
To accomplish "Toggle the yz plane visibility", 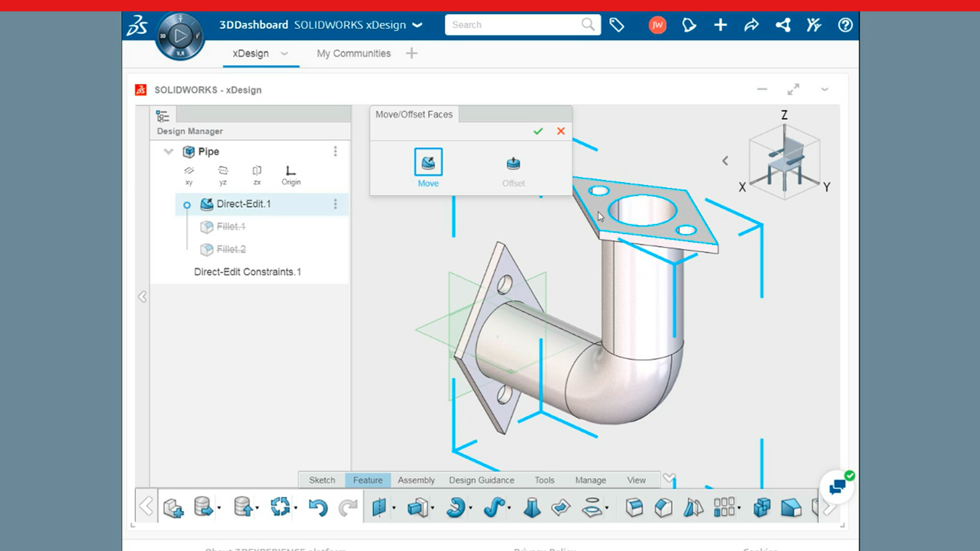I will 223,175.
